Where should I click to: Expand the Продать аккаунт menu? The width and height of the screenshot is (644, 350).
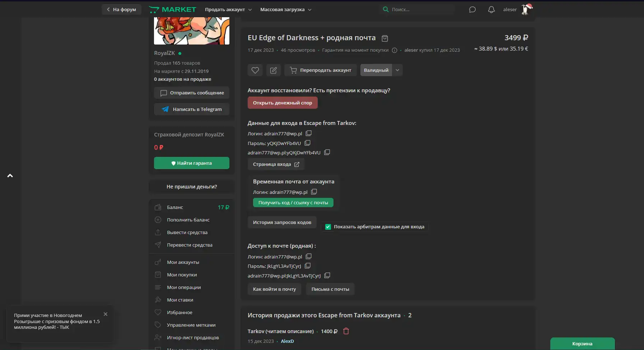(x=228, y=10)
